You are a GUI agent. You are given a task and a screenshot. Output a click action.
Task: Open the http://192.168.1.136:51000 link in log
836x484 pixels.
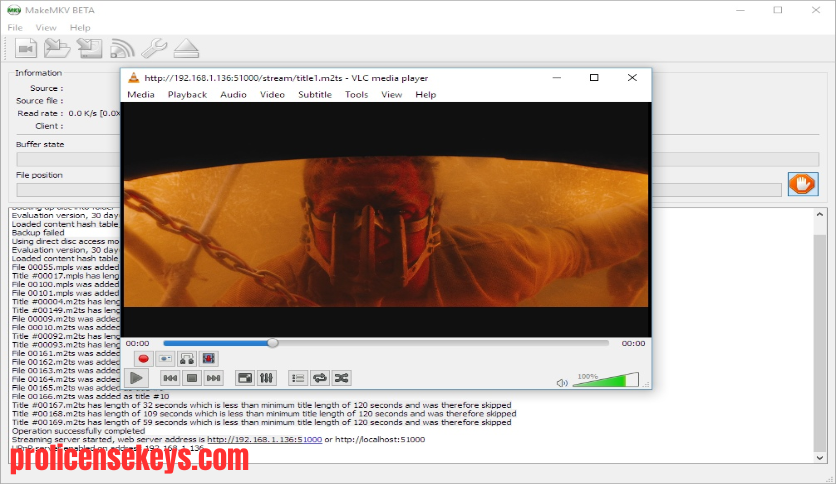tap(264, 440)
